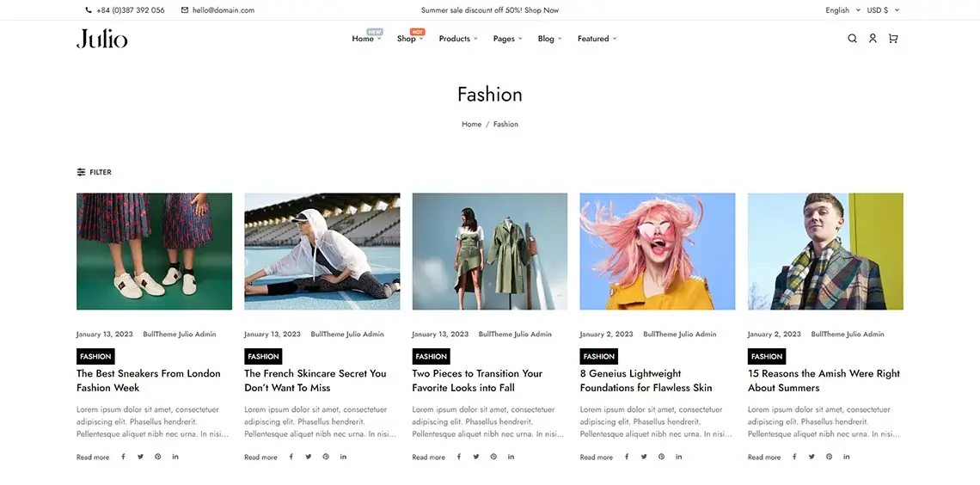Expand the Blog menu

(550, 39)
